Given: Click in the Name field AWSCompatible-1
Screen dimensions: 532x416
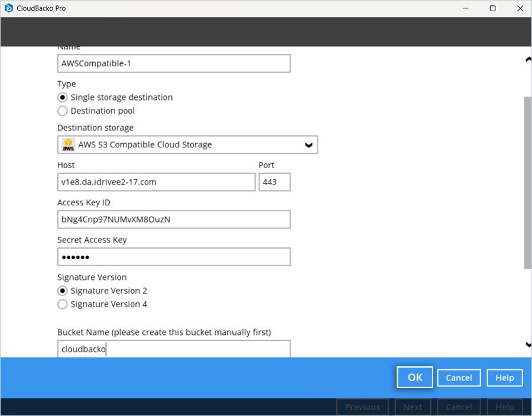Looking at the screenshot, I should coord(174,63).
